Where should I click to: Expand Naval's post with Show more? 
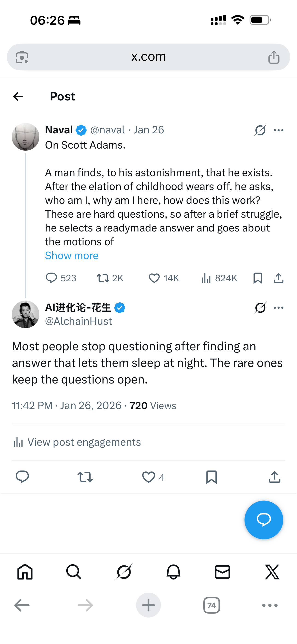tap(72, 255)
